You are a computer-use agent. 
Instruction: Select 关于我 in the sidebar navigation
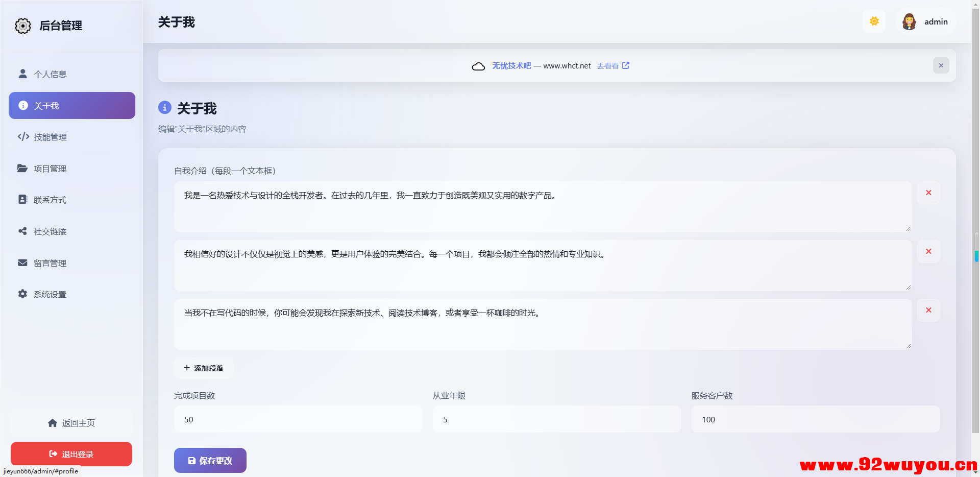(71, 105)
